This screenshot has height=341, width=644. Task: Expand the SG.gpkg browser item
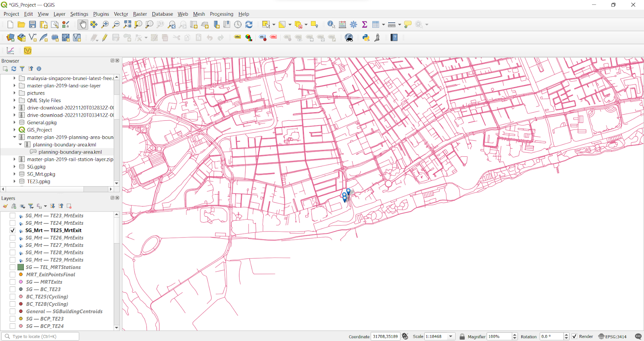[14, 166]
